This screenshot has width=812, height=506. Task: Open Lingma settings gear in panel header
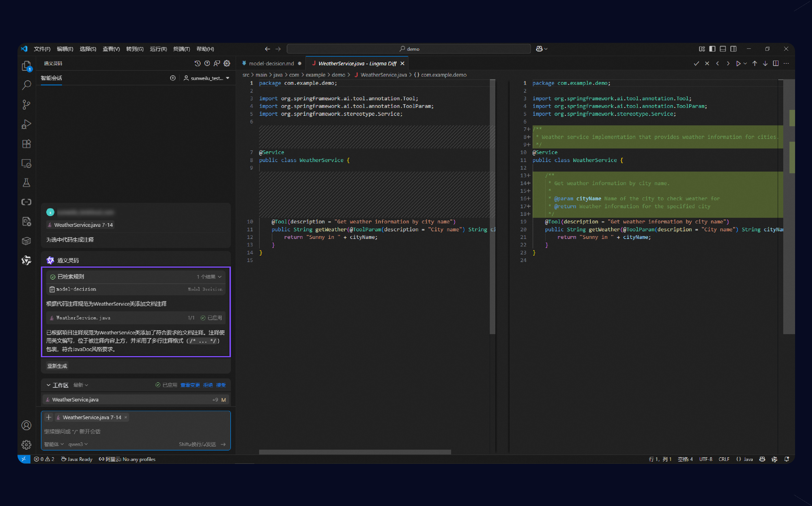[227, 63]
